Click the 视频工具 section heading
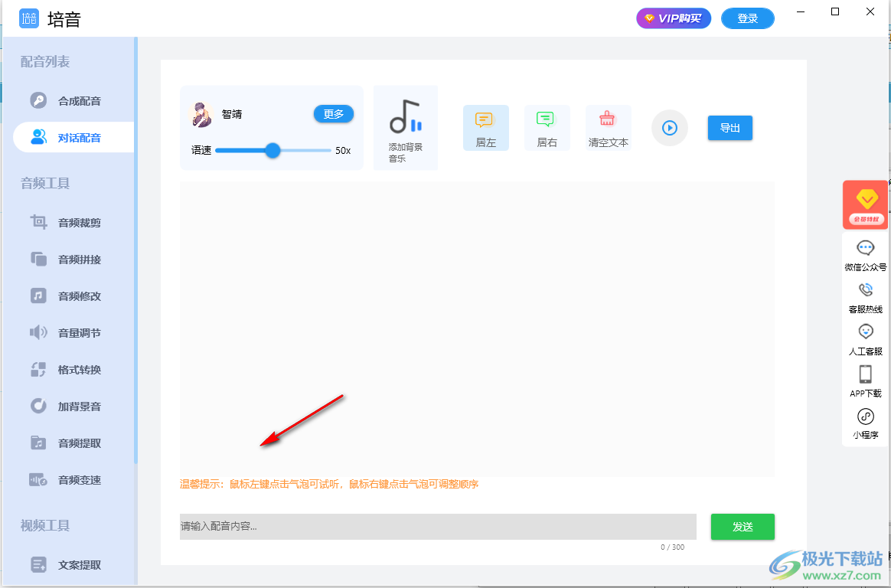 tap(45, 525)
